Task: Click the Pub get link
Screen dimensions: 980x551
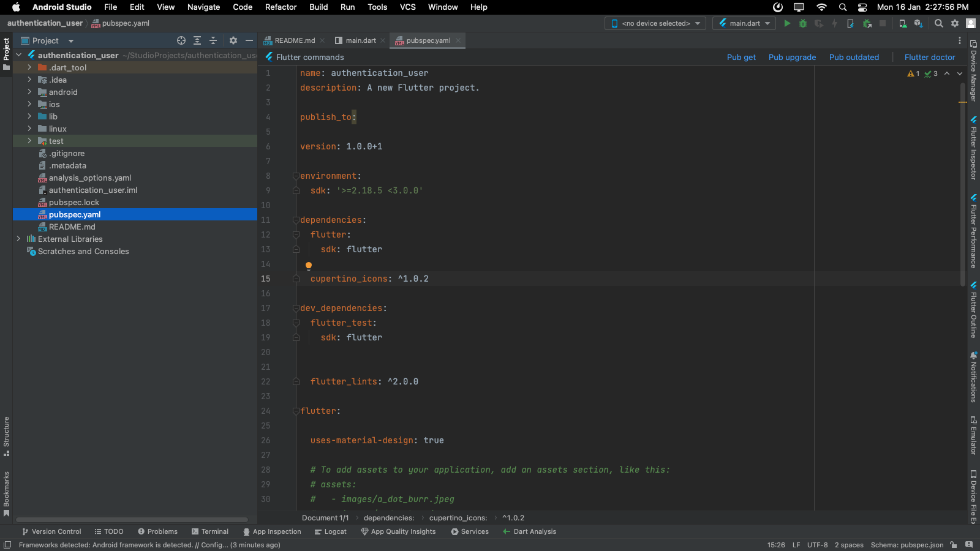Action: [x=741, y=57]
